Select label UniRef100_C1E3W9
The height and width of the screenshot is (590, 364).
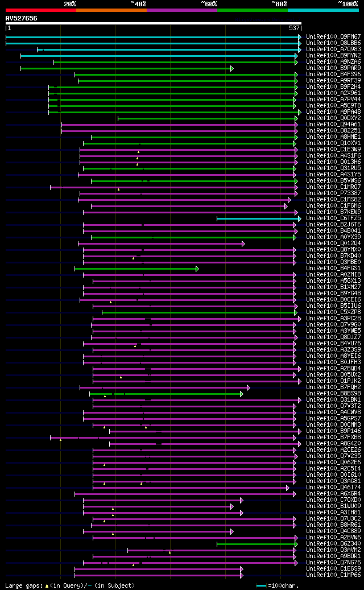(333, 150)
